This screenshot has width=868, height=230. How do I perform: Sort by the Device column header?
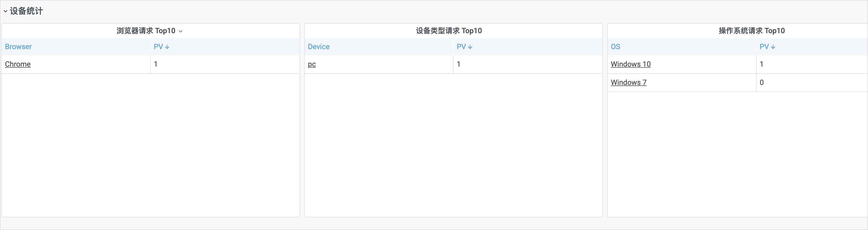tap(318, 47)
